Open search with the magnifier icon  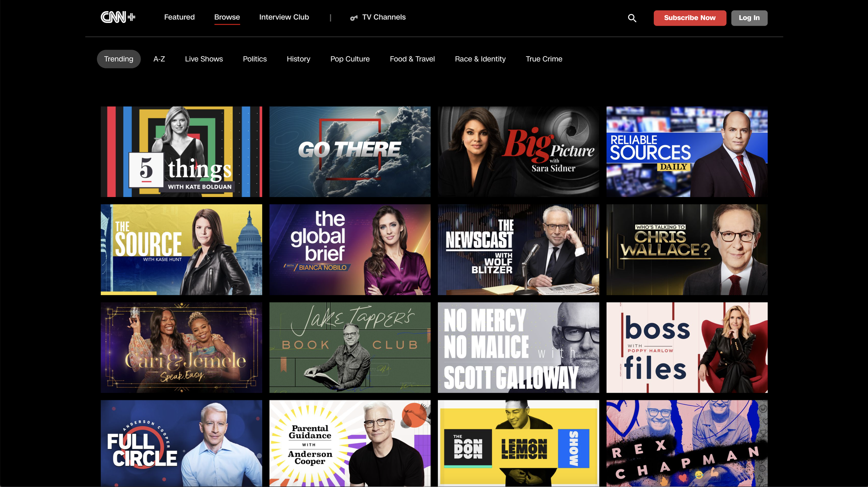(x=632, y=18)
